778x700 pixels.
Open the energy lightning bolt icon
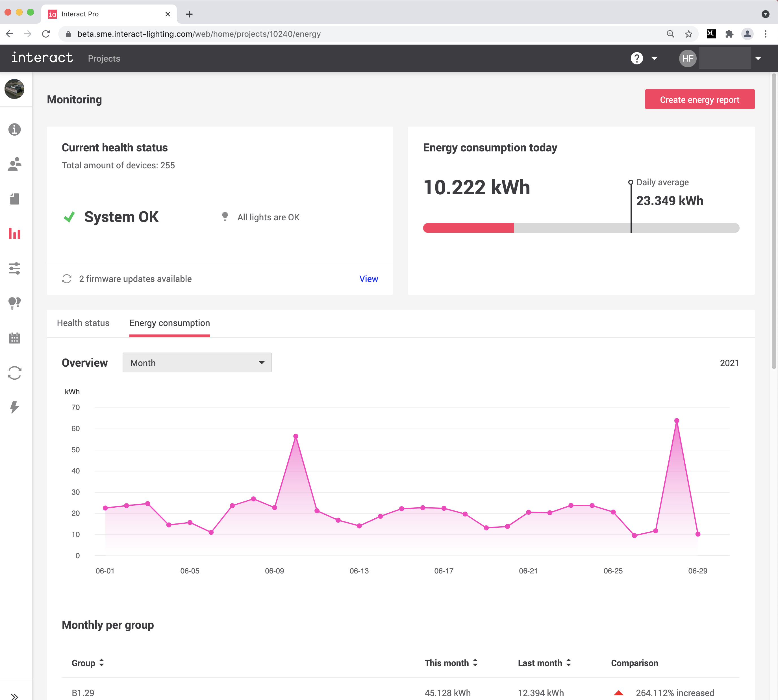[15, 407]
